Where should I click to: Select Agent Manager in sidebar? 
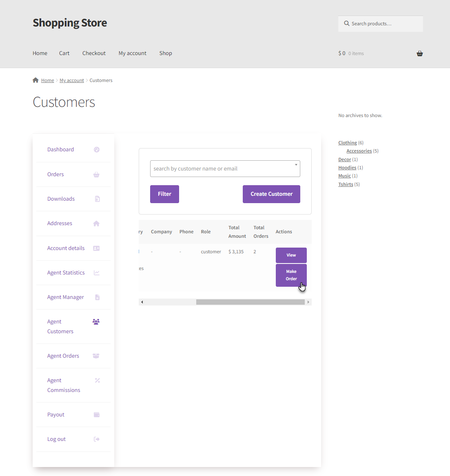coord(66,297)
